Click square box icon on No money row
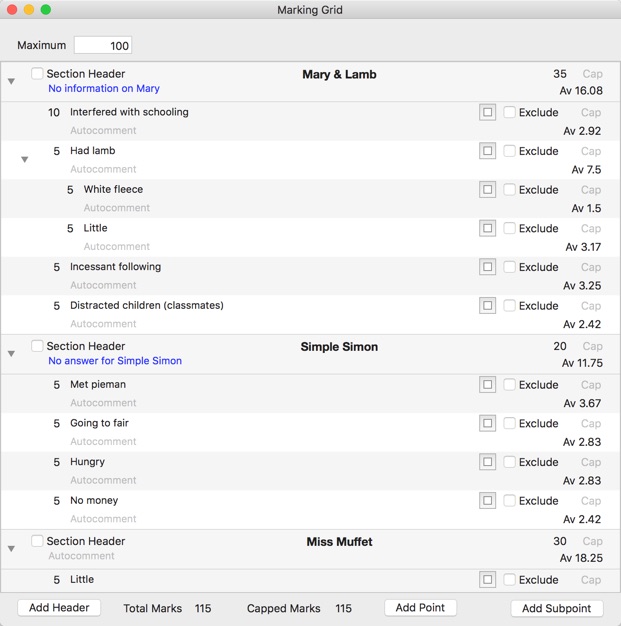 tap(487, 501)
